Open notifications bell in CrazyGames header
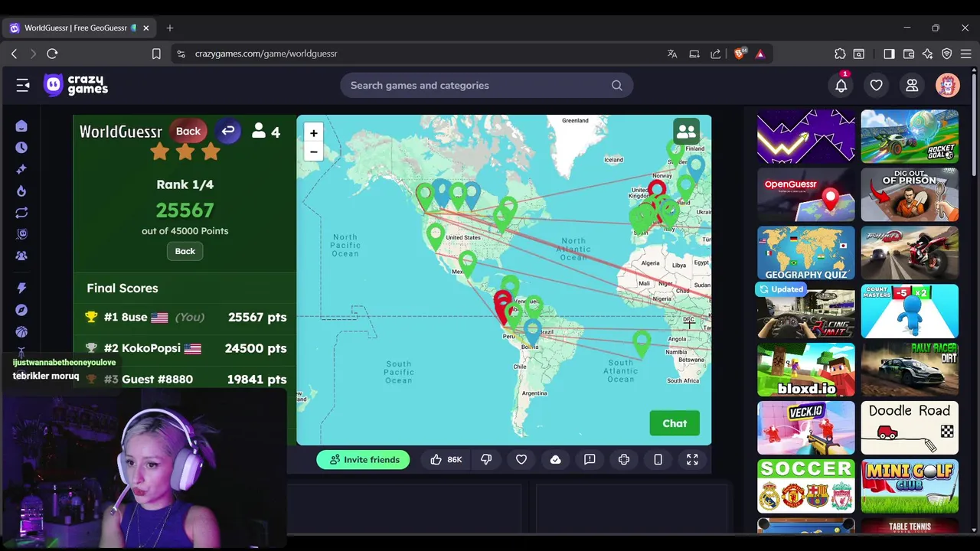 841,85
